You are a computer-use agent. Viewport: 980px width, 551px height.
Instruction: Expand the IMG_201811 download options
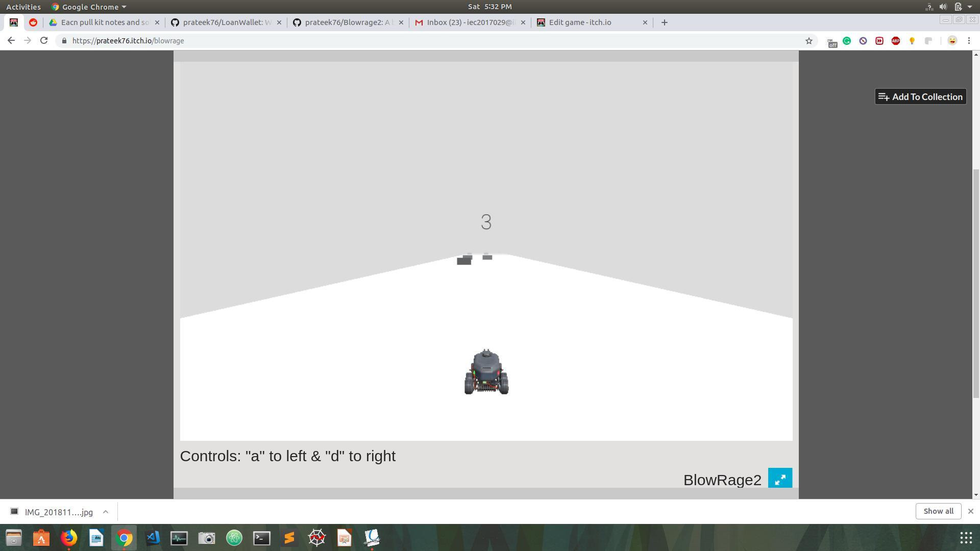pos(106,512)
